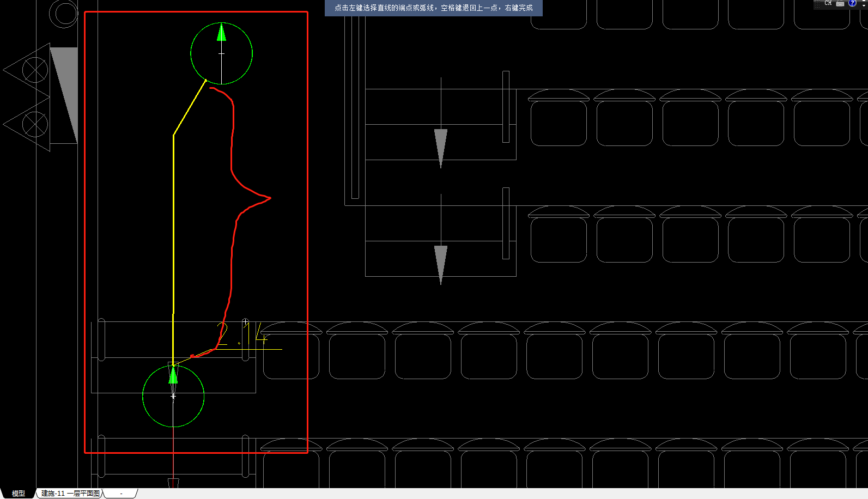
Task: Expand the language bar options arrow
Action: [x=864, y=4]
